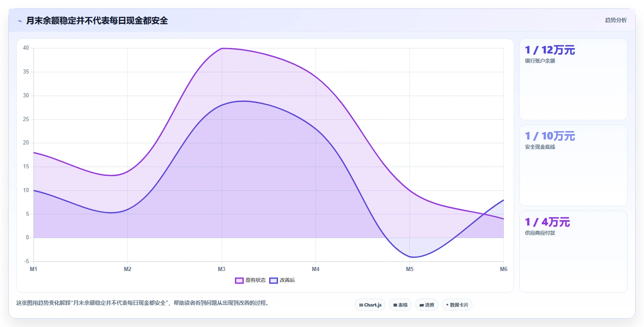Viewport: 644px width, 327px height.
Task: Click the M5 axis label
Action: (410, 269)
